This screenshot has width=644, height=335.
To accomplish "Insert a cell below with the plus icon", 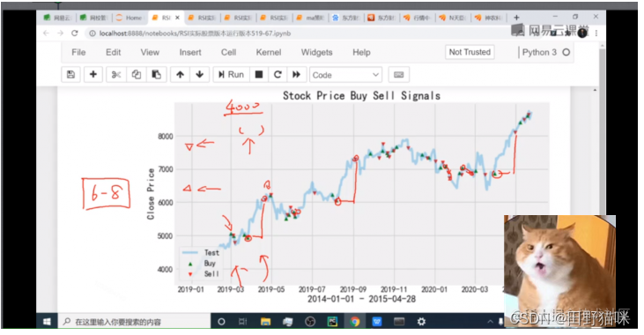I will pyautogui.click(x=93, y=75).
